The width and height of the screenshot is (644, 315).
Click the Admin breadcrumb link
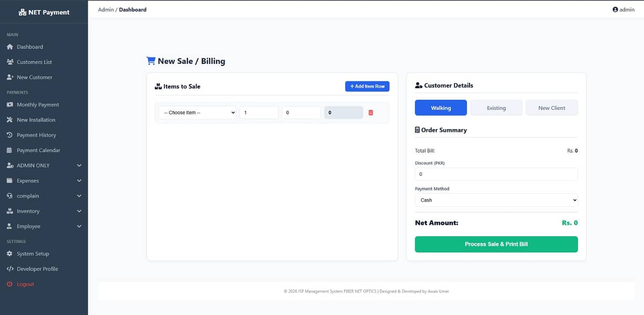pyautogui.click(x=106, y=9)
